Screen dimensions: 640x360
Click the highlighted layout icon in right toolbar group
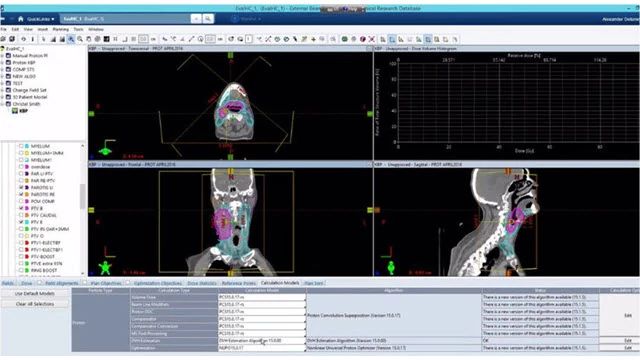click(x=392, y=39)
